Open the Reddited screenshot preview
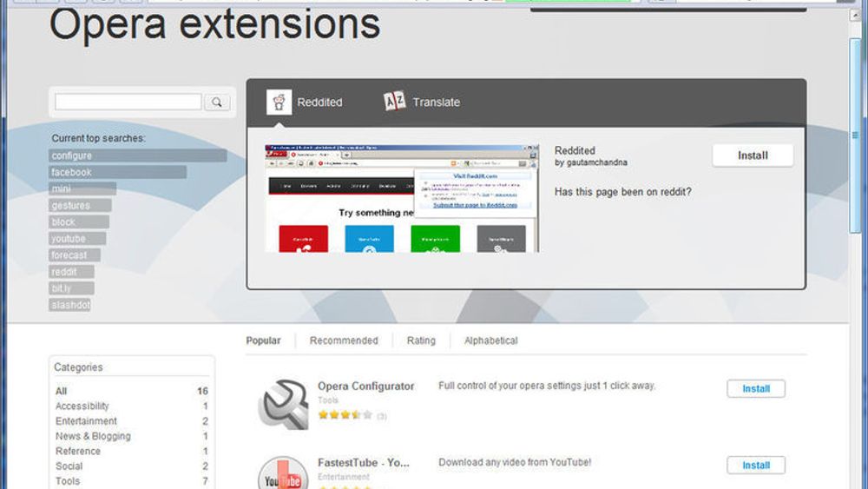868x489 pixels. pyautogui.click(x=402, y=198)
